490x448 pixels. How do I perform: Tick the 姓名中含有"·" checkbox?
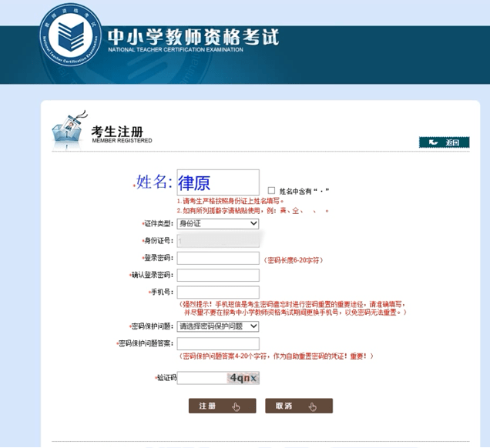[271, 190]
